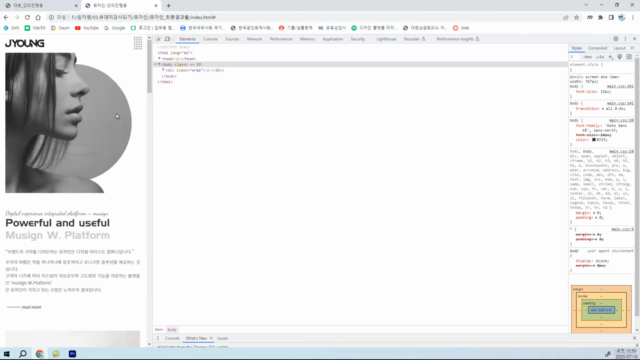Open the NAVER bookmark
640x360 pixels.
(35, 28)
